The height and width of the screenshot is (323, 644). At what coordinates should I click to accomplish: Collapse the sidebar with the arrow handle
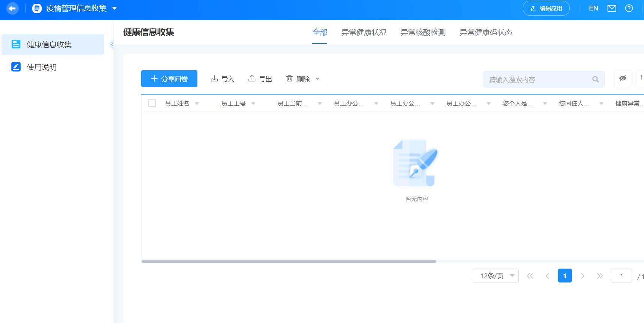(111, 44)
